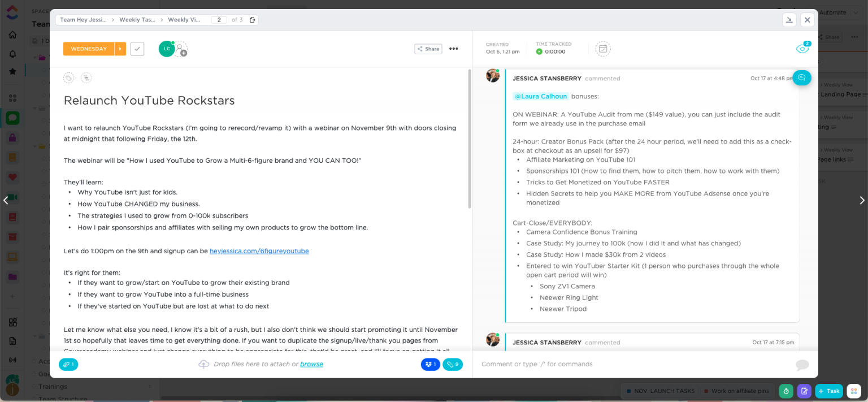This screenshot has height=402, width=868.
Task: Start the time tracker play button
Action: [539, 51]
